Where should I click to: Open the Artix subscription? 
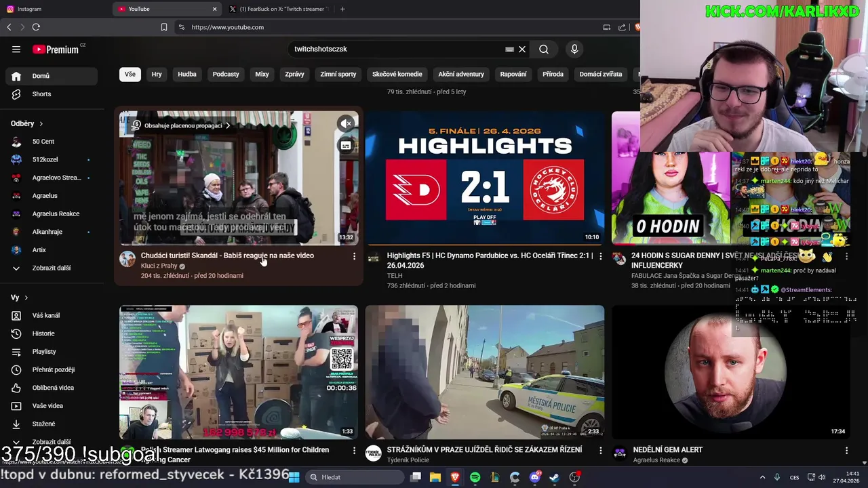tap(52, 250)
